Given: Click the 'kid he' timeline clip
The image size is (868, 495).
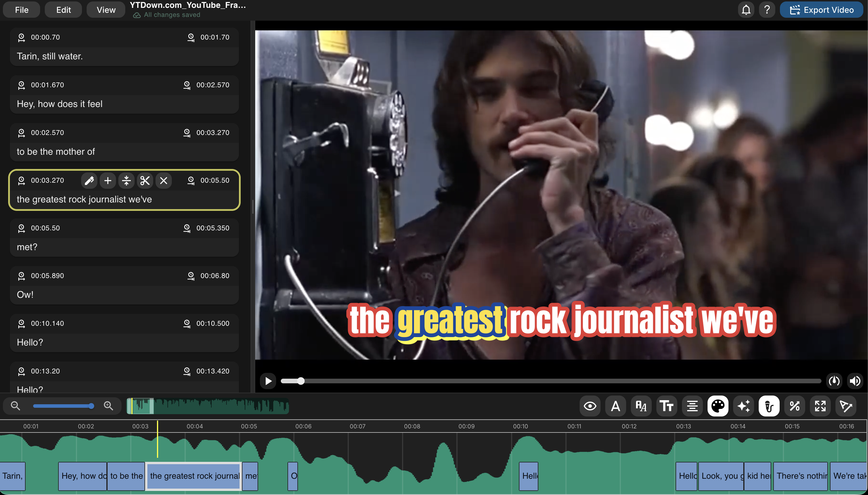Looking at the screenshot, I should click(x=758, y=476).
